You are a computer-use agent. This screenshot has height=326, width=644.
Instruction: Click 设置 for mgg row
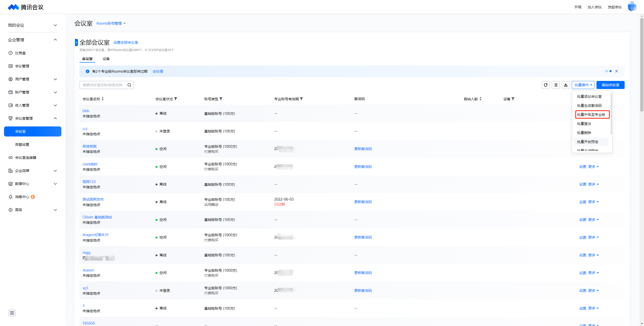pos(582,255)
